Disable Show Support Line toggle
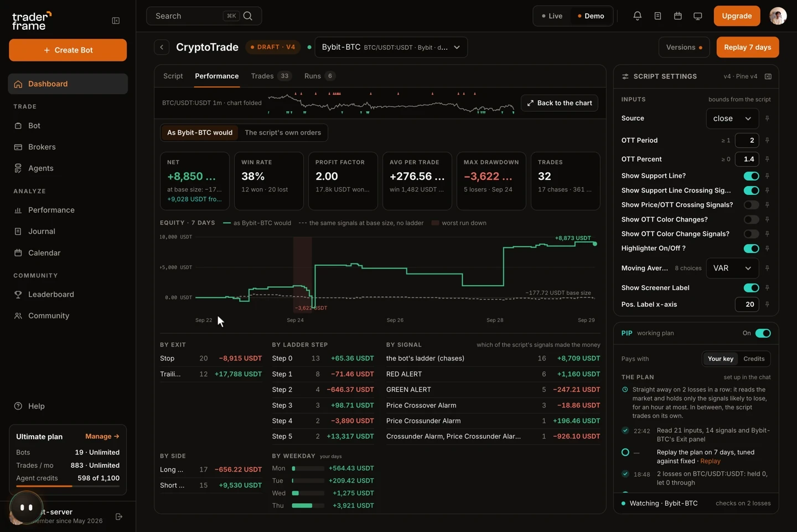 pos(751,176)
